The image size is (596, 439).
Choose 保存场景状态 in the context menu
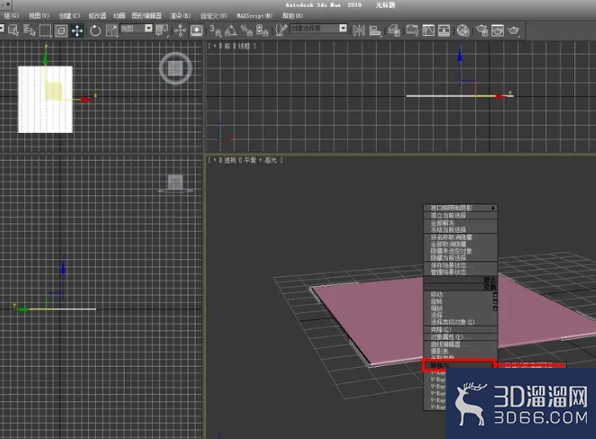point(460,265)
